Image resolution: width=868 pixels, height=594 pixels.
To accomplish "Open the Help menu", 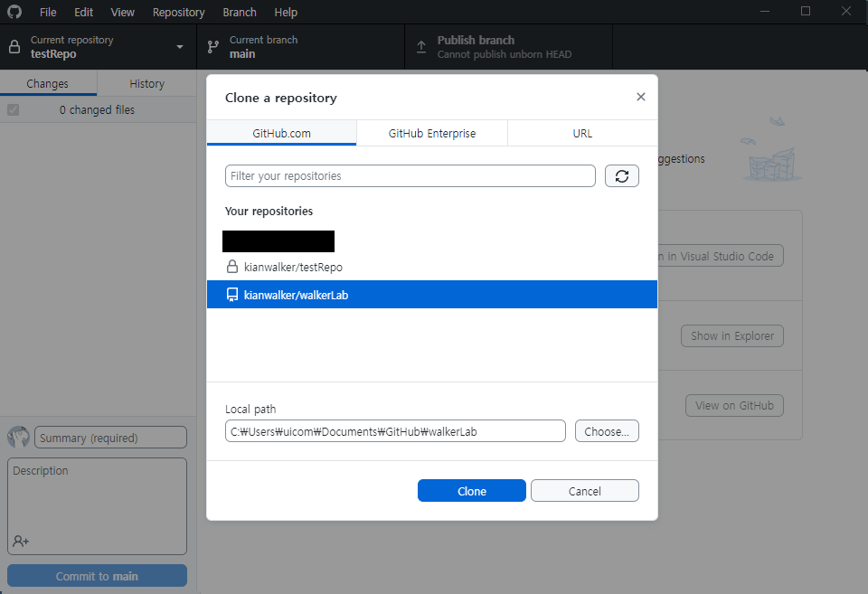I will pos(286,12).
